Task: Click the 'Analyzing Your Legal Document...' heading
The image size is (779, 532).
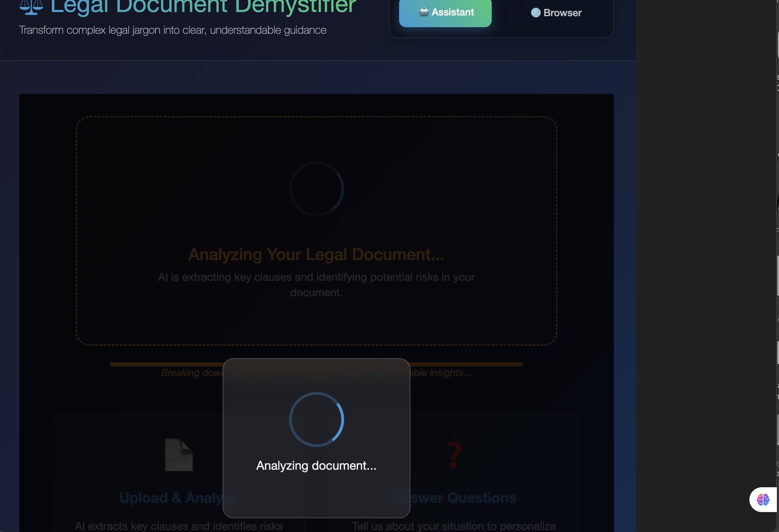Action: tap(316, 255)
